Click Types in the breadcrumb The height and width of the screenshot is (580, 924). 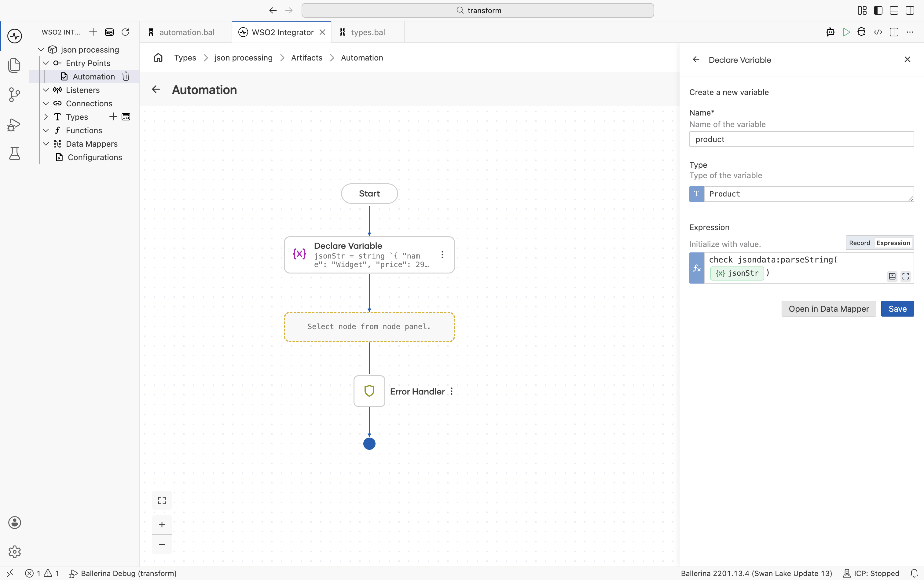click(185, 57)
